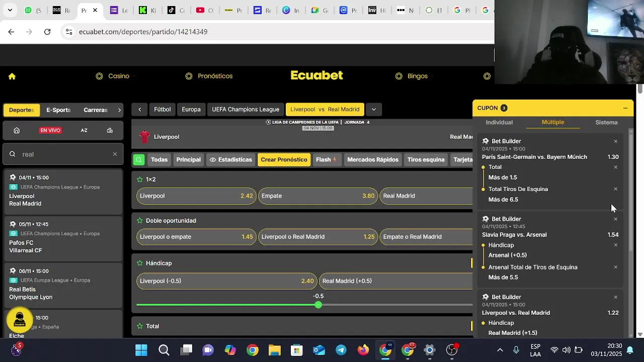Filter markets by Todas
This screenshot has width=644, height=362.
(x=159, y=160)
